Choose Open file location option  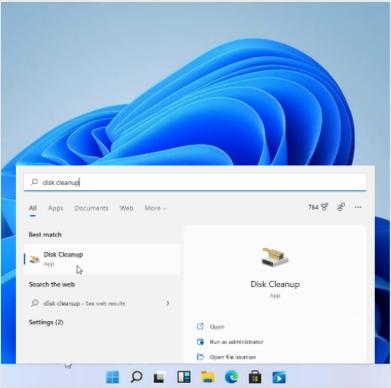tap(233, 357)
